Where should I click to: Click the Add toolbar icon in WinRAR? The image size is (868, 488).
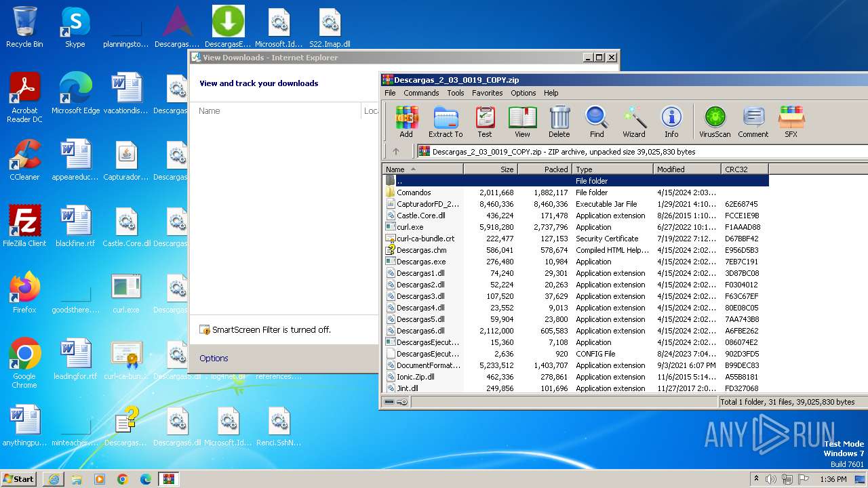coord(406,122)
